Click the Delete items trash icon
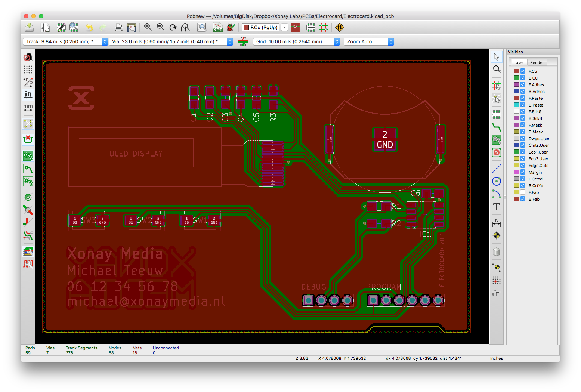This screenshot has width=581, height=392. click(x=496, y=251)
